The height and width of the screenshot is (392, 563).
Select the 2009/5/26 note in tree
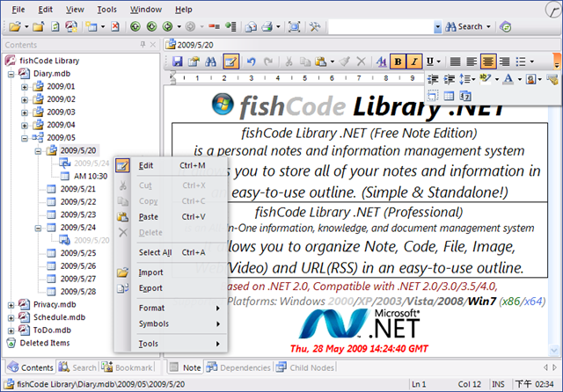pos(78,266)
